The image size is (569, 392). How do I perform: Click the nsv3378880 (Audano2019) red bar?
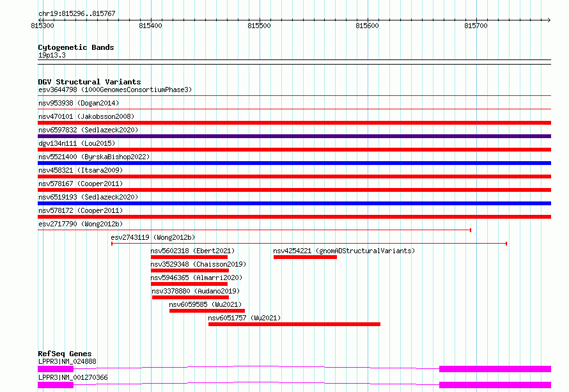tap(191, 297)
